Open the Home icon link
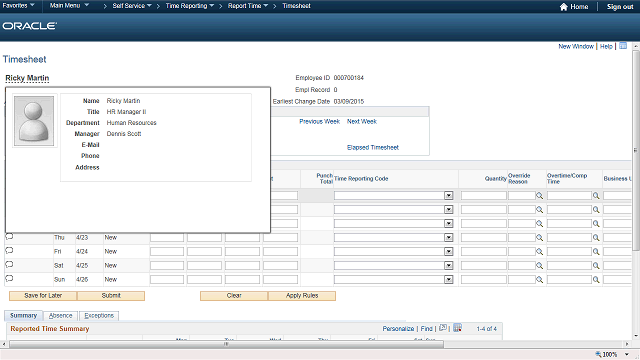Viewport: 640px width, 360px height. (564, 7)
